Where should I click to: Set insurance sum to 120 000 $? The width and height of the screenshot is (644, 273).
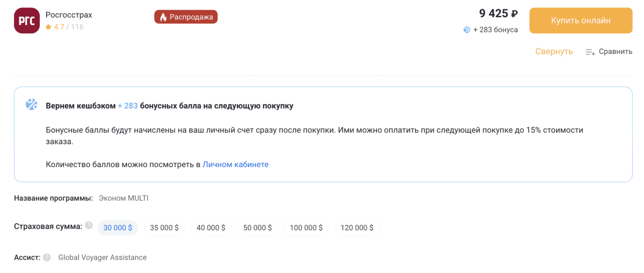coord(357,228)
